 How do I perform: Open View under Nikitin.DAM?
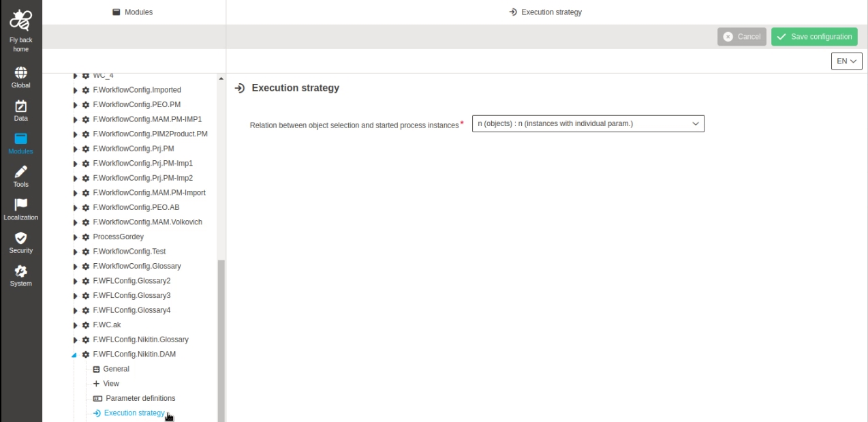point(111,384)
